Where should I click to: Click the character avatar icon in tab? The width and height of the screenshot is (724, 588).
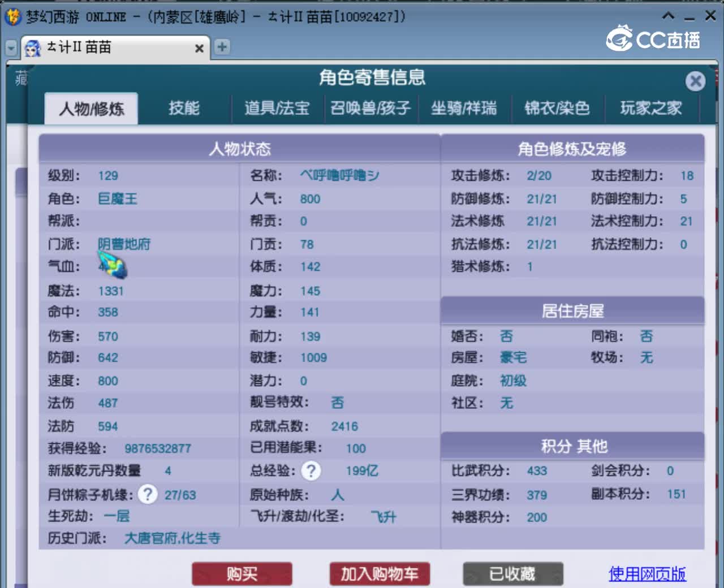coord(33,48)
